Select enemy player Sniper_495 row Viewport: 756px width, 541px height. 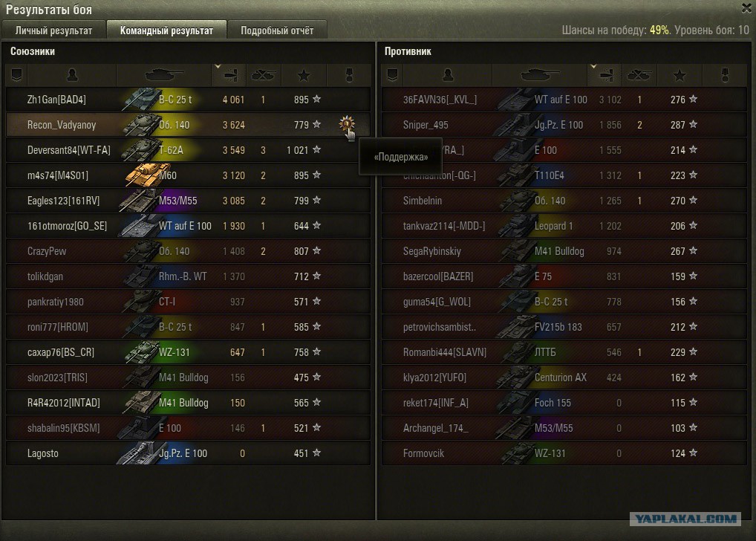click(x=564, y=125)
